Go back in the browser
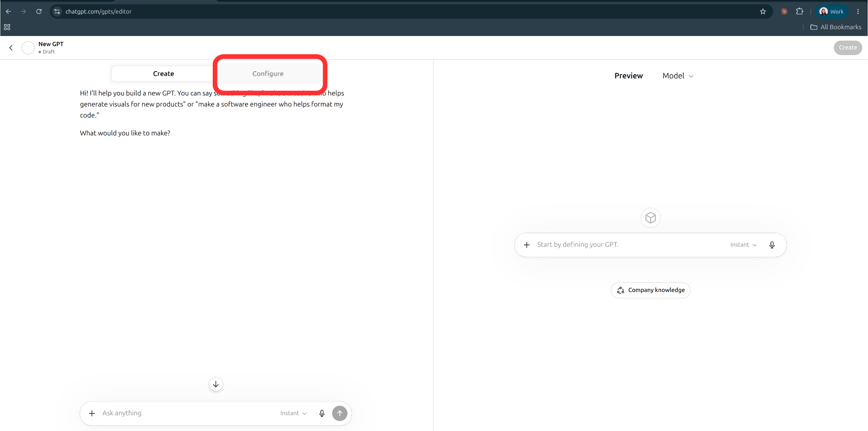Viewport: 868px width, 431px height. pos(8,11)
